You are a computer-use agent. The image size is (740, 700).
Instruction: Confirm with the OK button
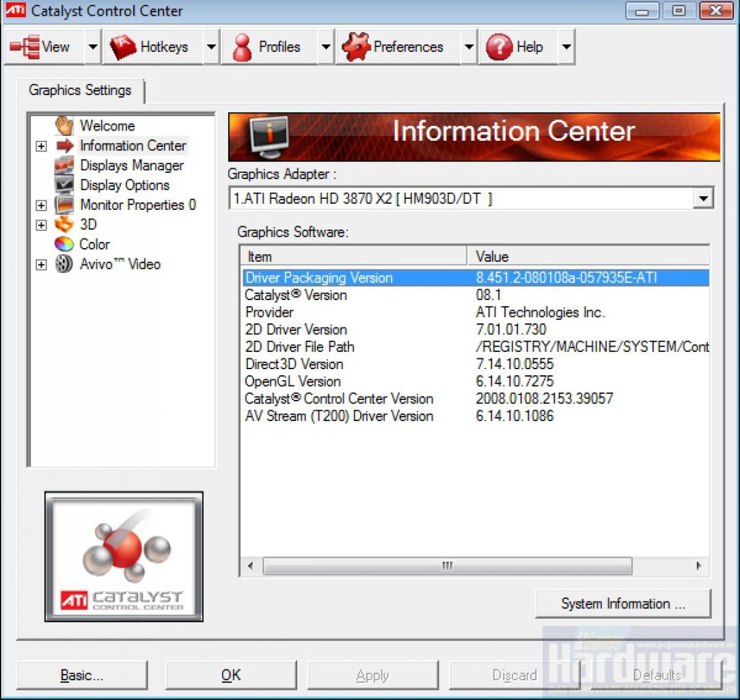[x=231, y=675]
